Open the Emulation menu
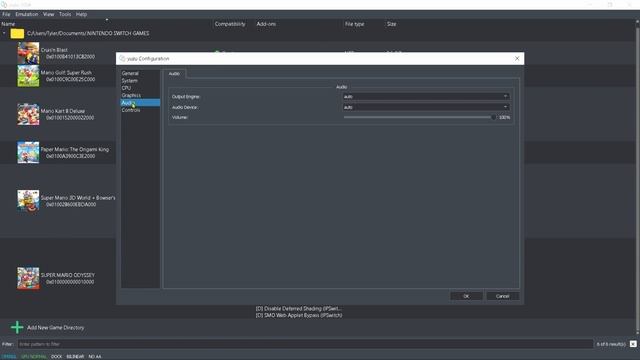Viewport: 640px width, 360px height. coord(27,14)
